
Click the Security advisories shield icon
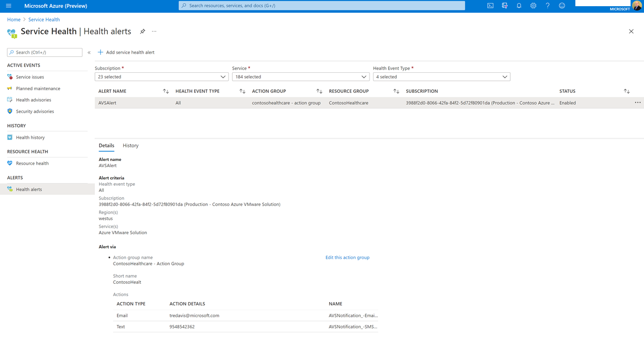pyautogui.click(x=10, y=111)
